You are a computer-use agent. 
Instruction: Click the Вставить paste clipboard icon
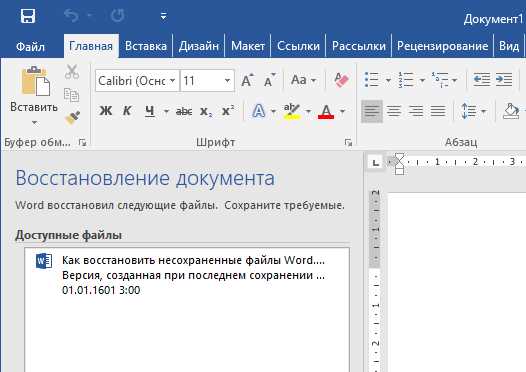click(35, 81)
